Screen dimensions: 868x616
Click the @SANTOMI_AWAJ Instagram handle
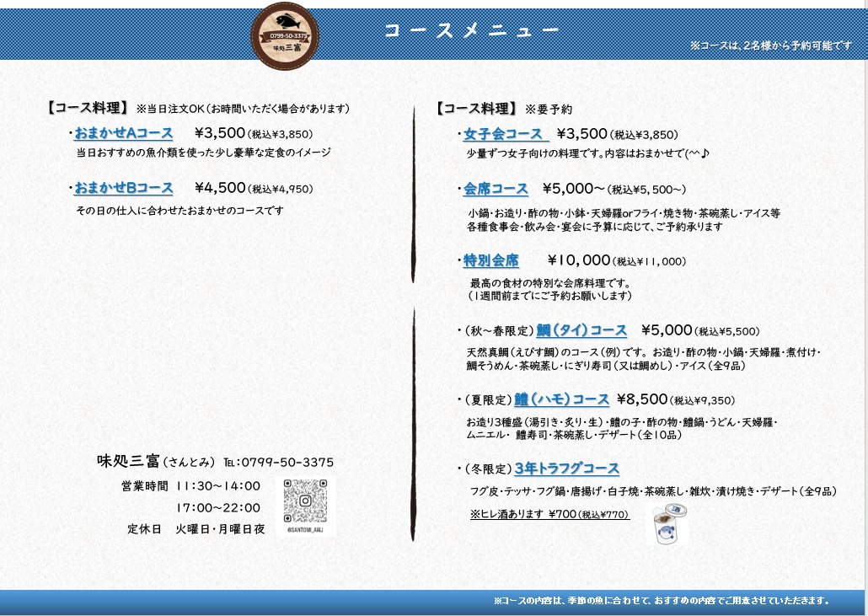[x=305, y=530]
